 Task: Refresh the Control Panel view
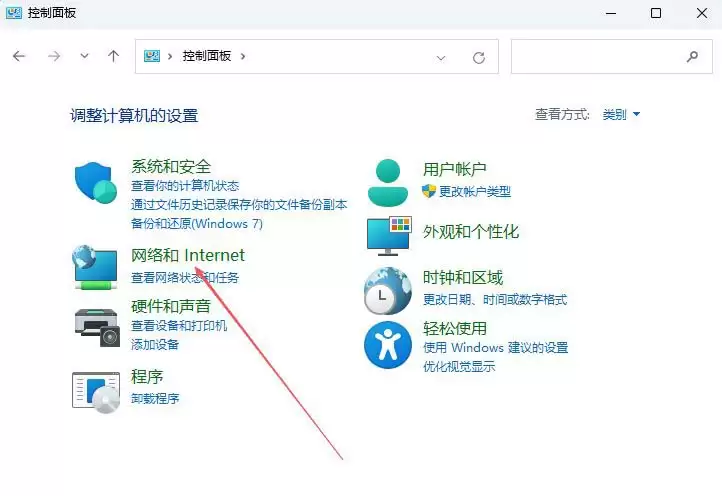coord(479,58)
